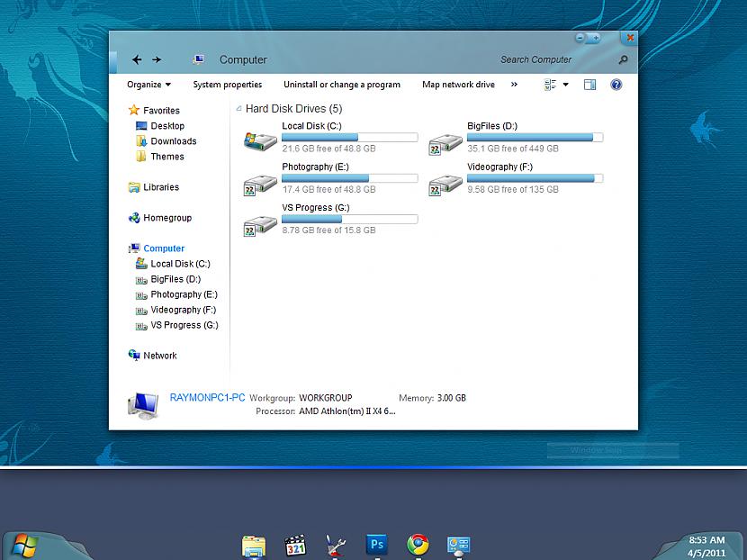Open the help question mark icon
This screenshot has width=747, height=560.
[x=616, y=85]
